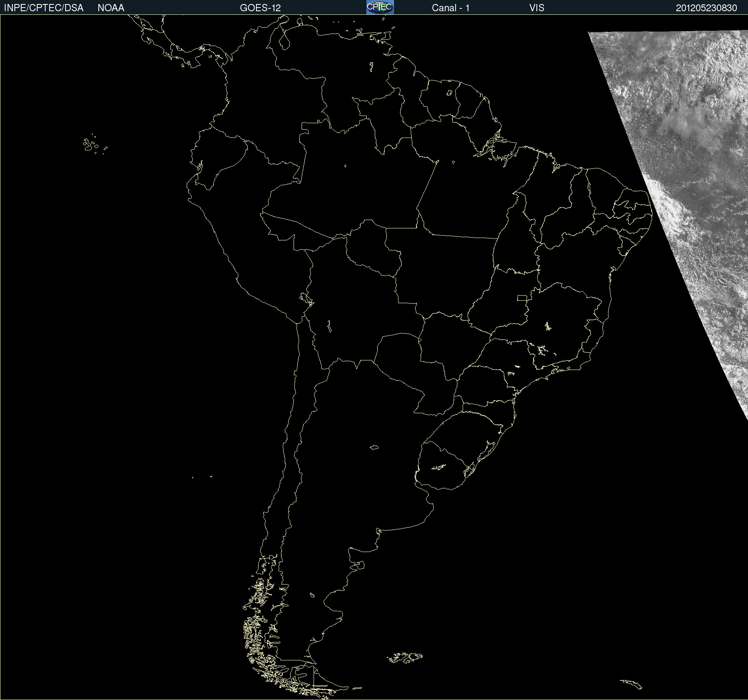The width and height of the screenshot is (748, 700).
Task: Click the GOES-12 satellite label
Action: pyautogui.click(x=260, y=8)
